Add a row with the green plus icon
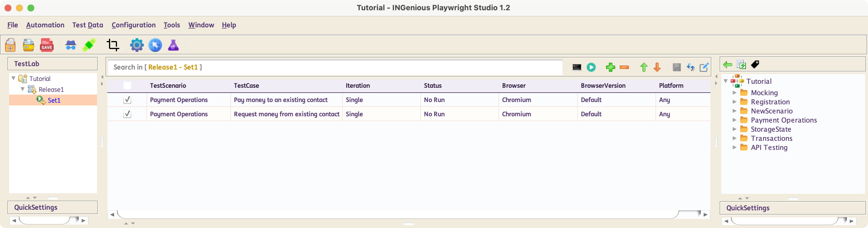This screenshot has width=868, height=228. click(x=610, y=67)
